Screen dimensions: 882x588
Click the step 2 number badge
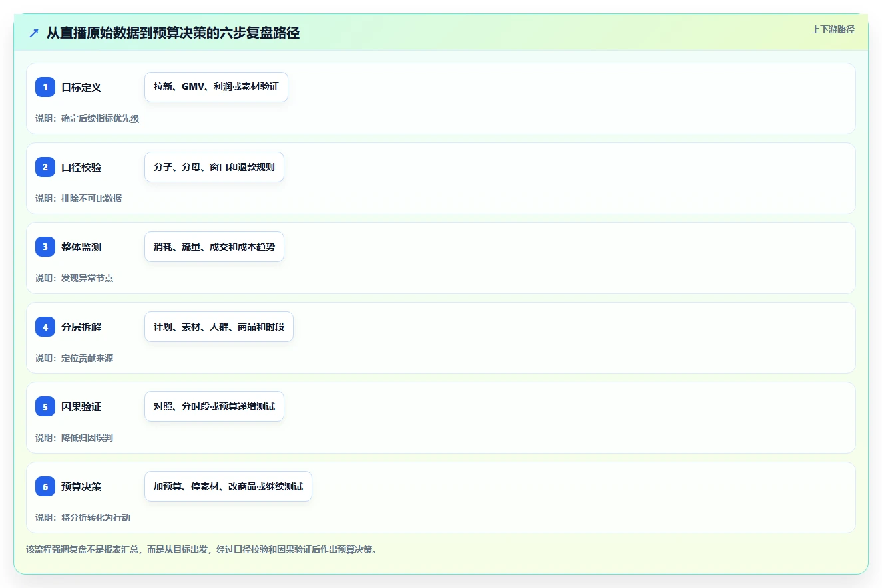[45, 167]
